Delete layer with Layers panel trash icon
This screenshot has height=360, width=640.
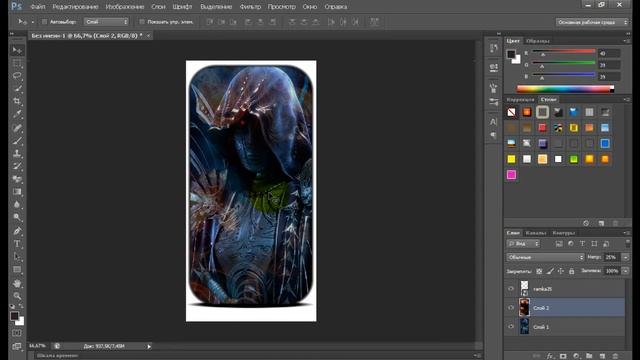[616, 356]
